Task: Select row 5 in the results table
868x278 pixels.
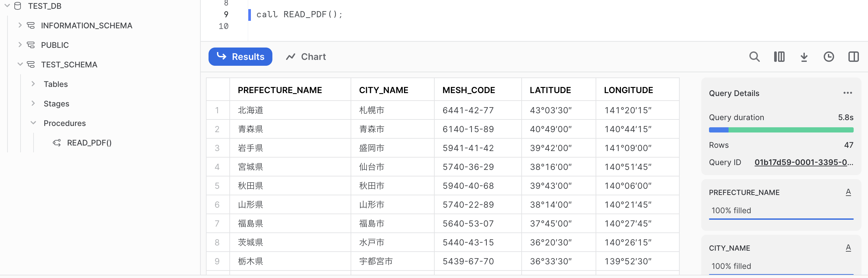Action: (x=217, y=186)
